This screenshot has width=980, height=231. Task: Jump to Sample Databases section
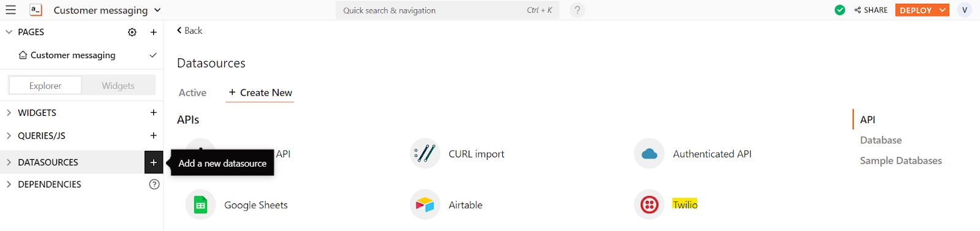(900, 161)
